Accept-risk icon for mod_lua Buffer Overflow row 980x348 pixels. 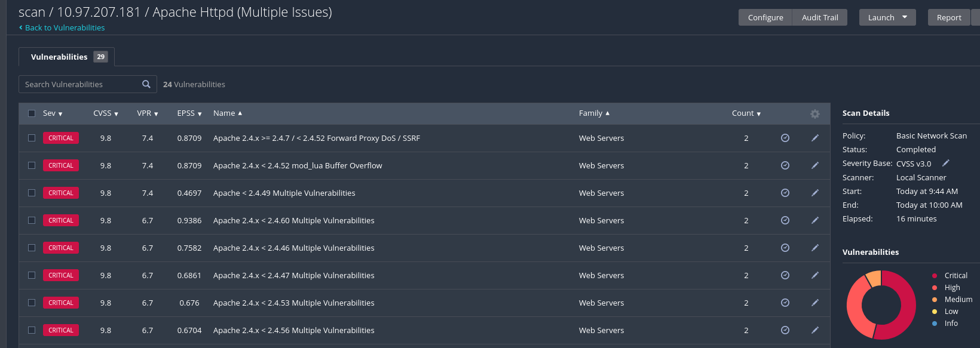tap(785, 165)
